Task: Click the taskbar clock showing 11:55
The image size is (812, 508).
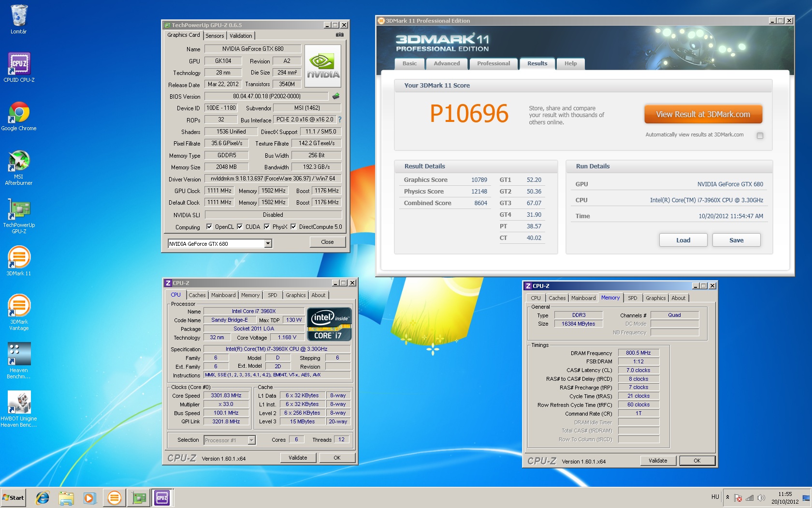Action: (x=785, y=498)
